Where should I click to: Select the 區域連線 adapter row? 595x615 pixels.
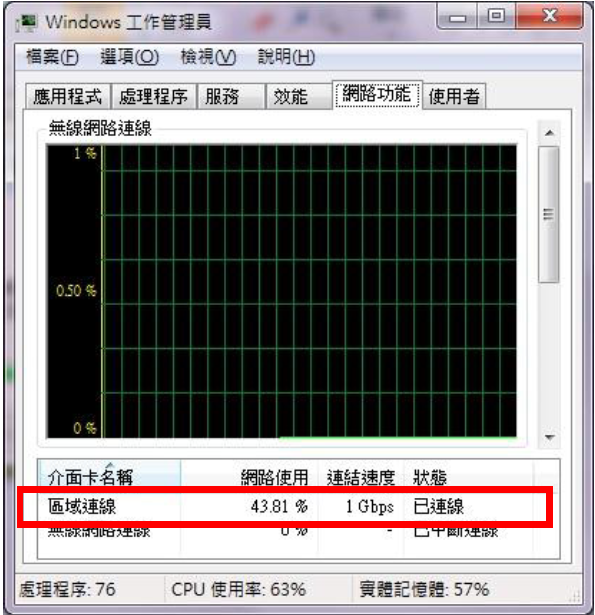pyautogui.click(x=285, y=506)
